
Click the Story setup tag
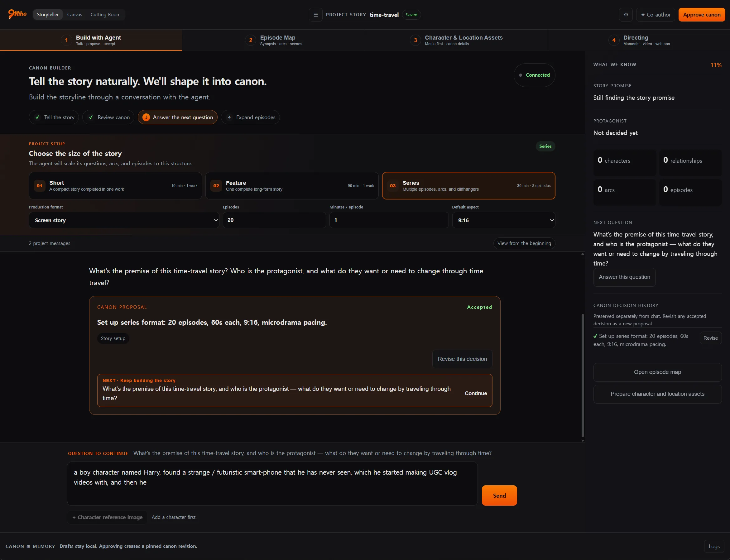point(113,338)
